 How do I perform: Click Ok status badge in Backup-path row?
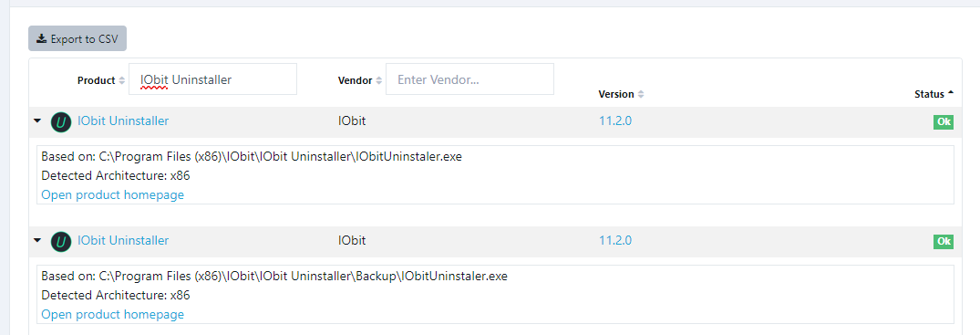(944, 241)
